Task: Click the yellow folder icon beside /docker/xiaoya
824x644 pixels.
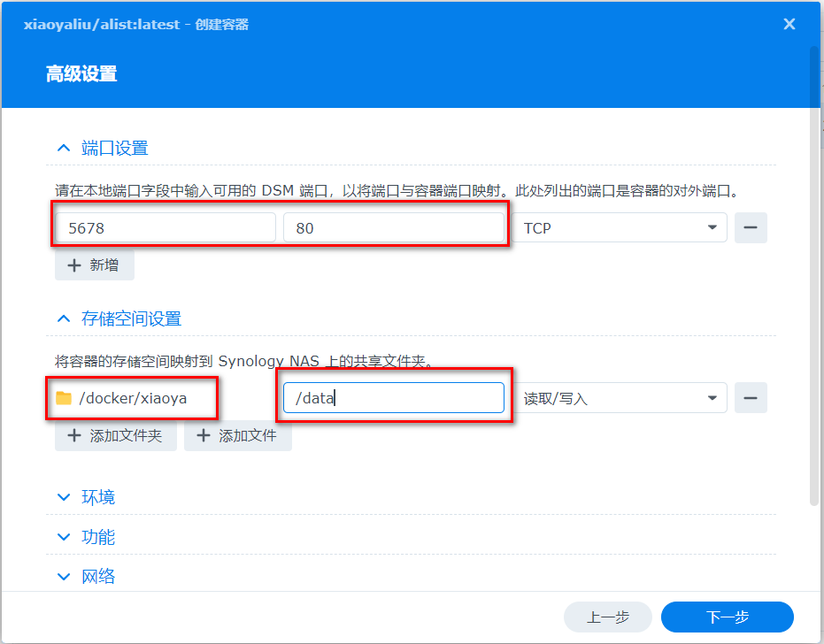Action: click(x=64, y=398)
